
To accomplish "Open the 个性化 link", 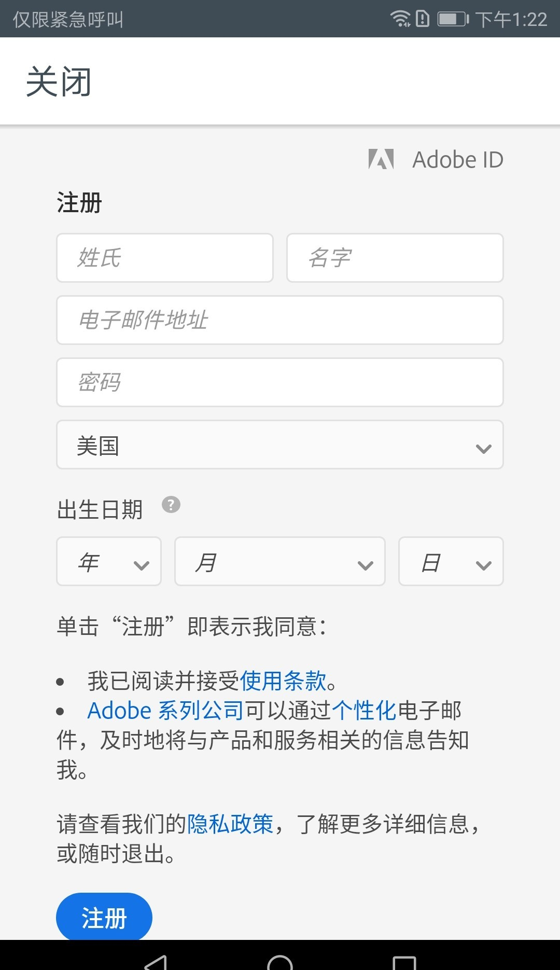I will (364, 711).
